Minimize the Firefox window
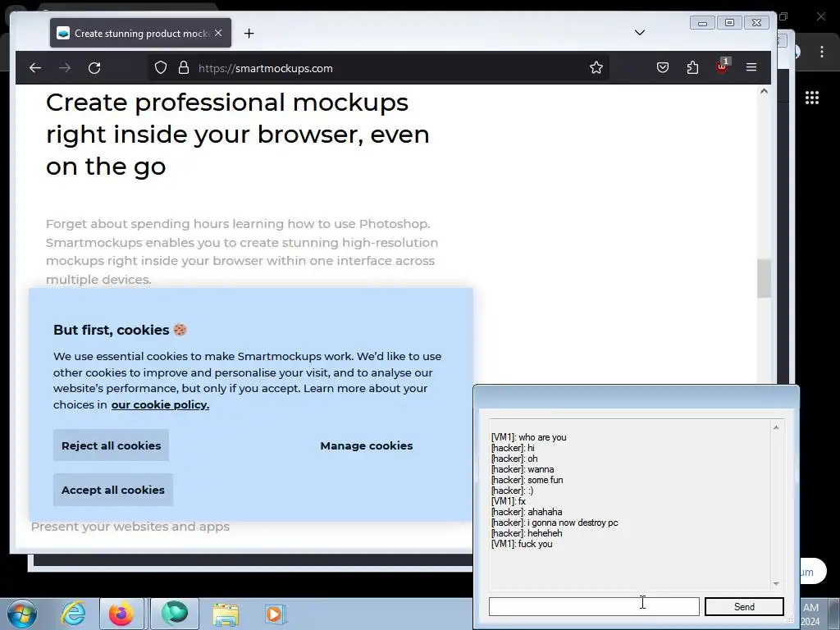This screenshot has width=840, height=630. pos(702,22)
